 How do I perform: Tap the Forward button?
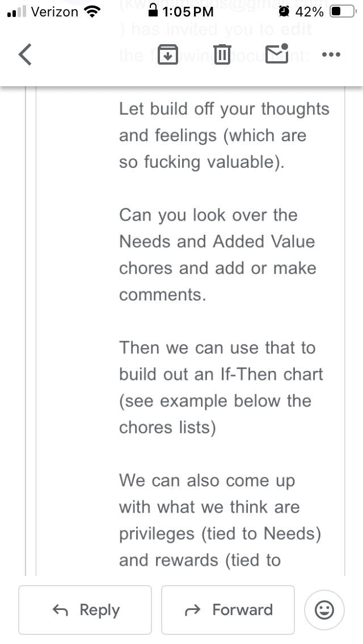(228, 610)
